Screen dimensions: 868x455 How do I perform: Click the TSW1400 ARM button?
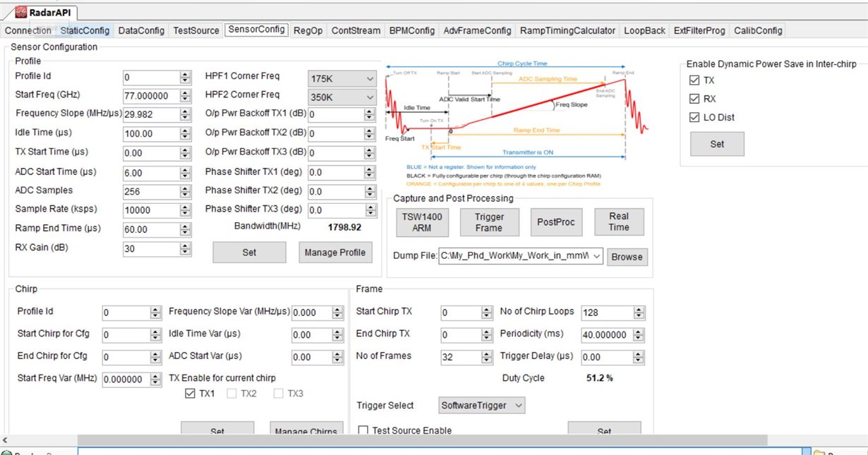pyautogui.click(x=423, y=222)
